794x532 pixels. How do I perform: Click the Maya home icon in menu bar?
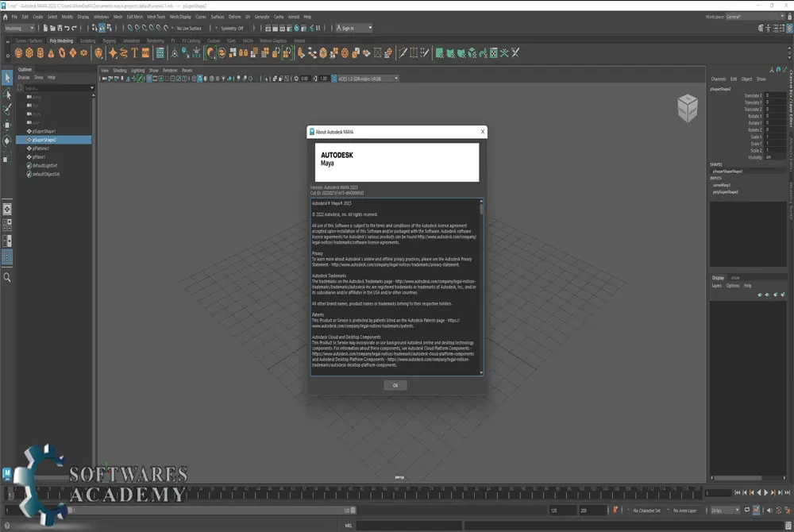point(5,17)
